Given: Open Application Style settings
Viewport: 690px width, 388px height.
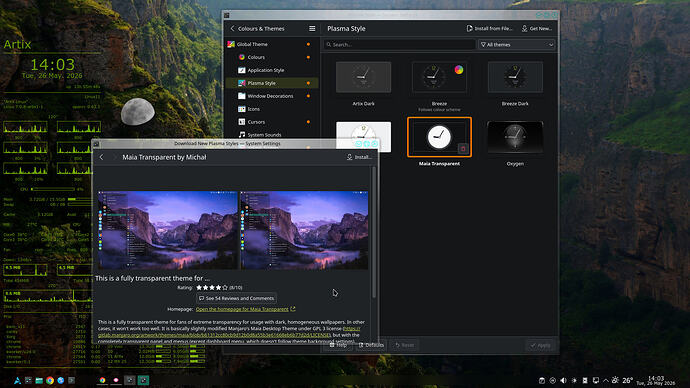Looking at the screenshot, I should coord(272,70).
